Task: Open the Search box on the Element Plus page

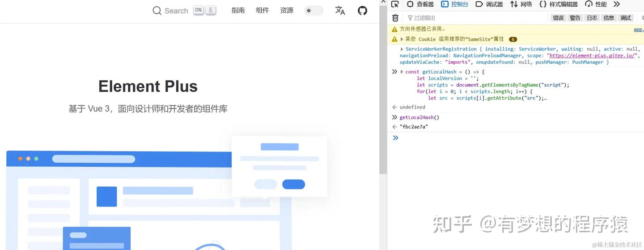Action: pyautogui.click(x=184, y=11)
